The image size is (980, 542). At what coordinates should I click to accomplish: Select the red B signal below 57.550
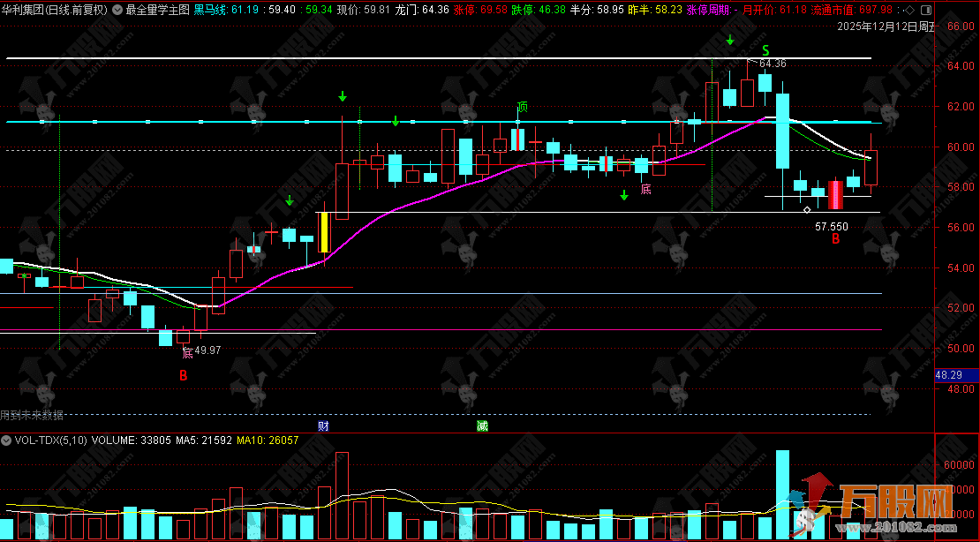[834, 238]
